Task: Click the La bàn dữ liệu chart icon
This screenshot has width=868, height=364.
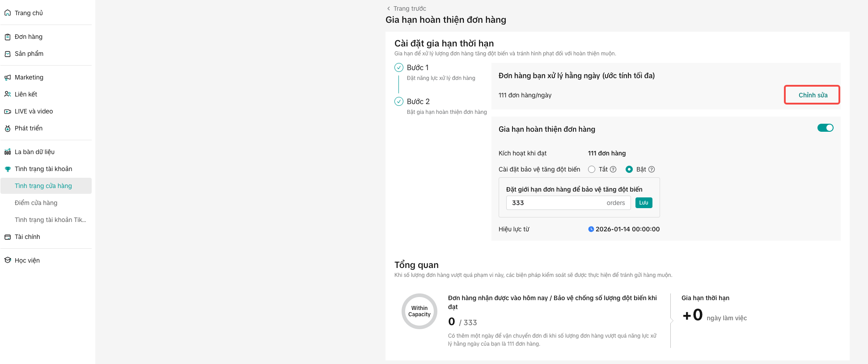Action: [8, 152]
